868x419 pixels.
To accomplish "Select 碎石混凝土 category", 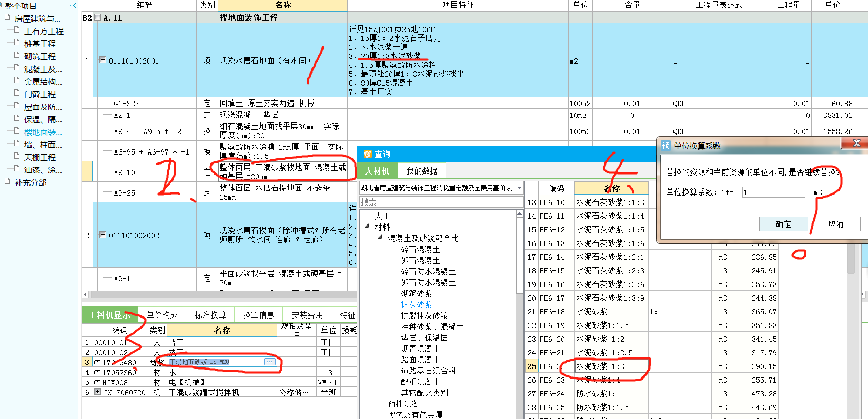I will pos(420,249).
